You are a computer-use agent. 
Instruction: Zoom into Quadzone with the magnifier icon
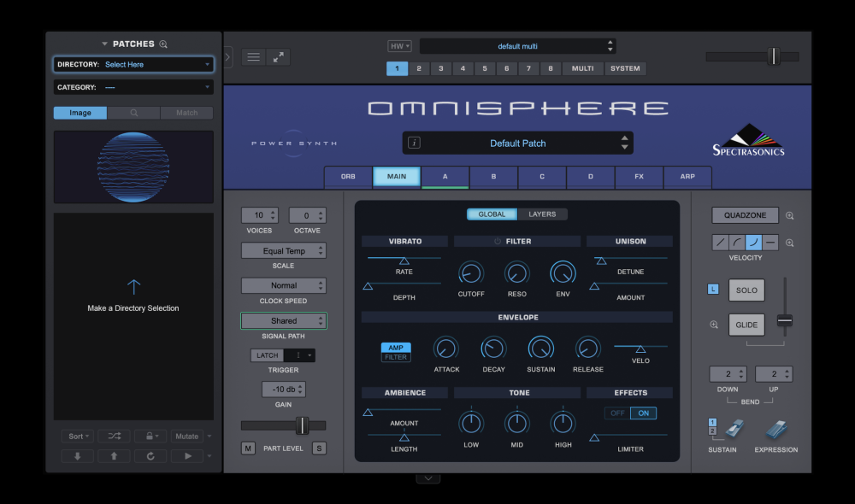(787, 214)
